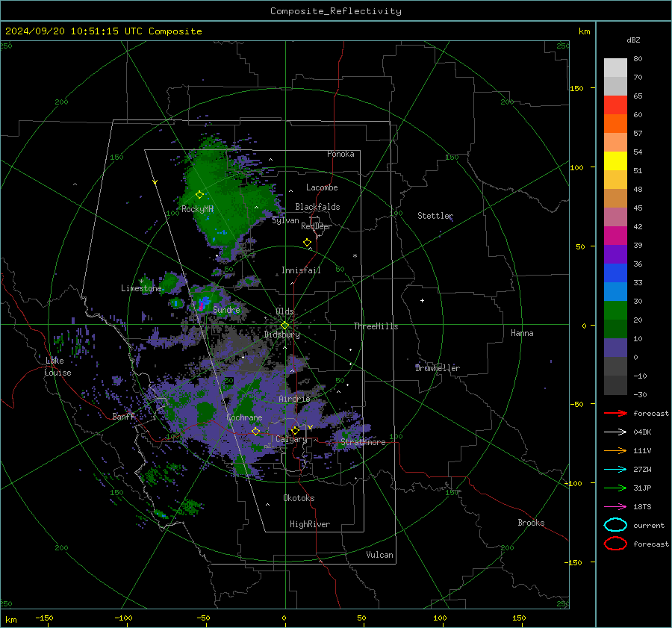Image resolution: width=672 pixels, height=628 pixels.
Task: Select the 60 dBZ orange color swatch
Action: (x=615, y=123)
